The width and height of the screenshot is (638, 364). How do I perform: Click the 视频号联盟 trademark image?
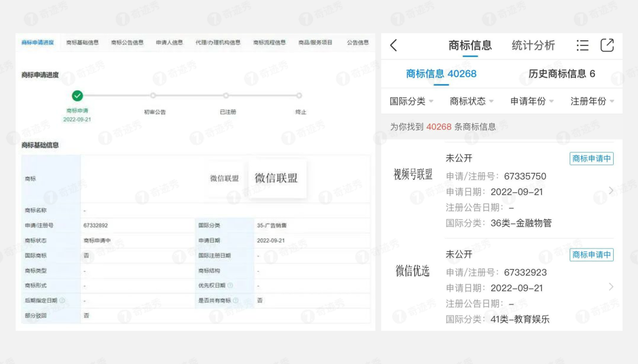412,174
